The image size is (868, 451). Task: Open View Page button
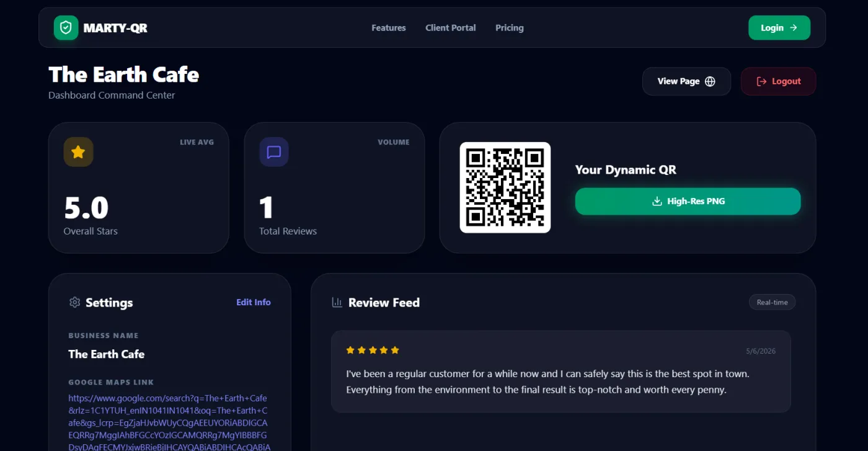pyautogui.click(x=686, y=81)
